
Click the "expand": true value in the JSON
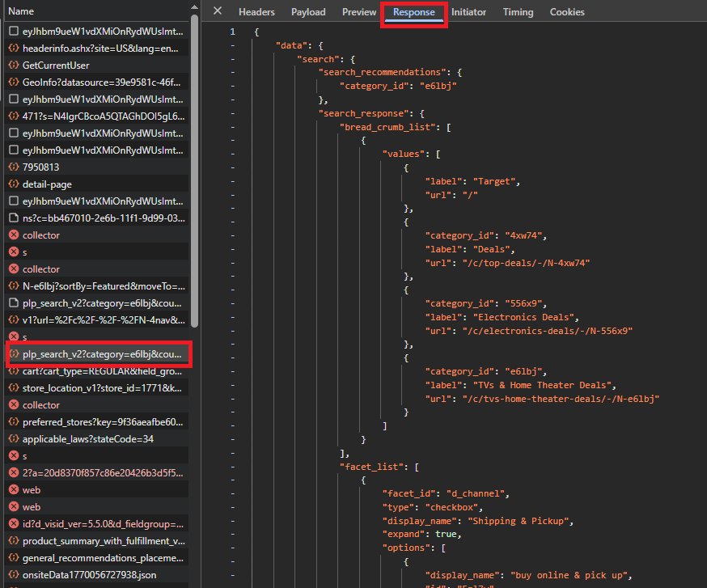446,534
